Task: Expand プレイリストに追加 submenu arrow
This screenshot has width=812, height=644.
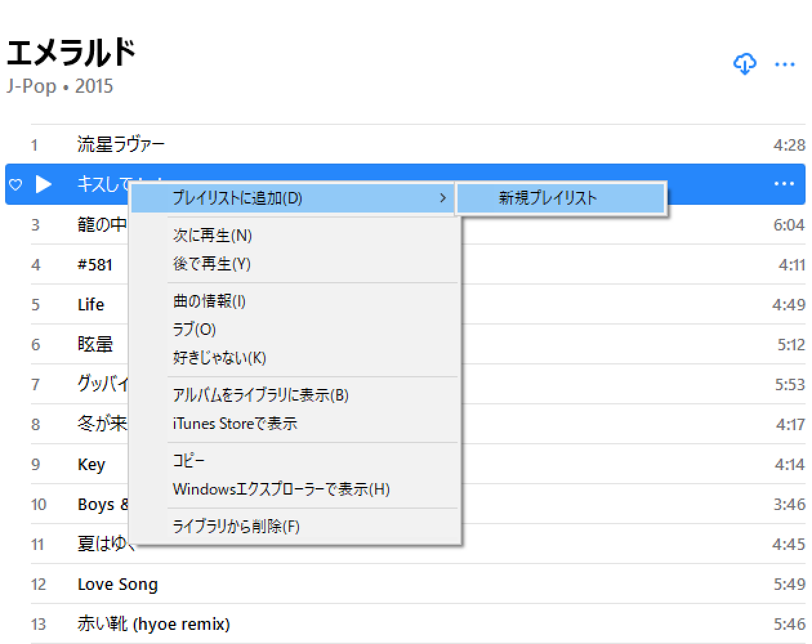Action: pos(442,198)
